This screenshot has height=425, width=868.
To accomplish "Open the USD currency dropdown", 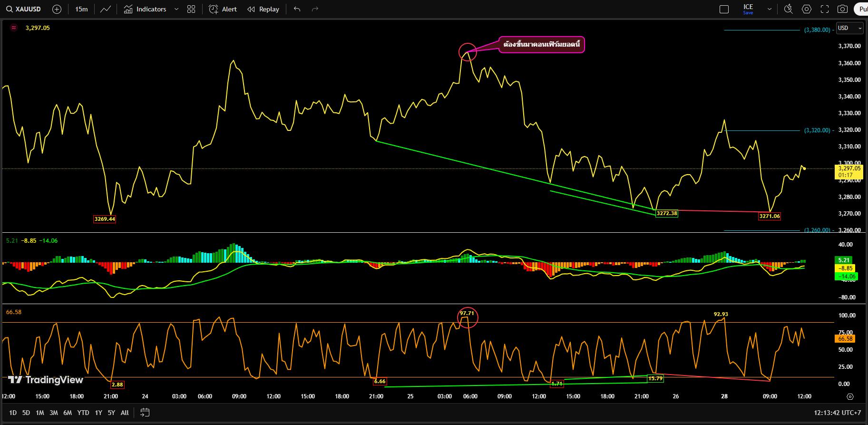I will (x=849, y=28).
